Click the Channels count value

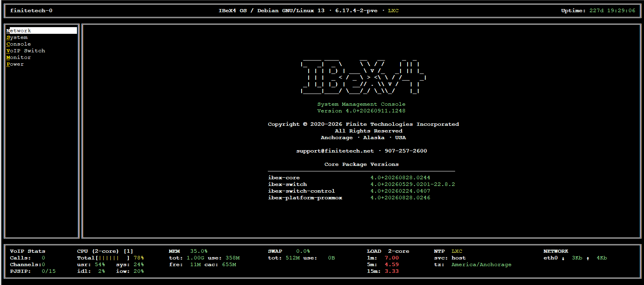pyautogui.click(x=43, y=265)
